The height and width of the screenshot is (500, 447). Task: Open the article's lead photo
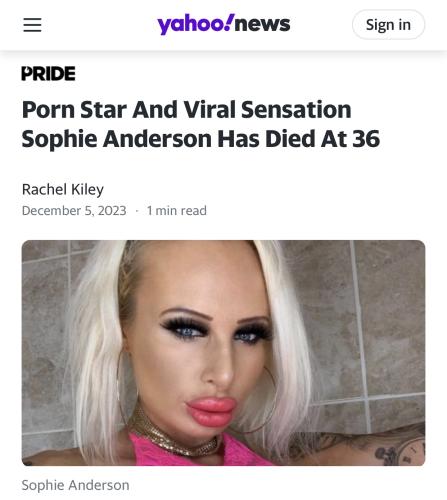[223, 353]
